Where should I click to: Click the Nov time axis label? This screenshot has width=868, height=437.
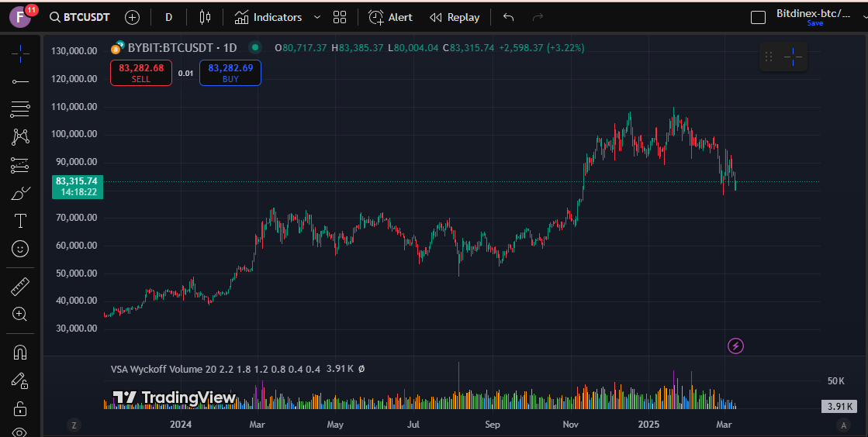pyautogui.click(x=570, y=425)
